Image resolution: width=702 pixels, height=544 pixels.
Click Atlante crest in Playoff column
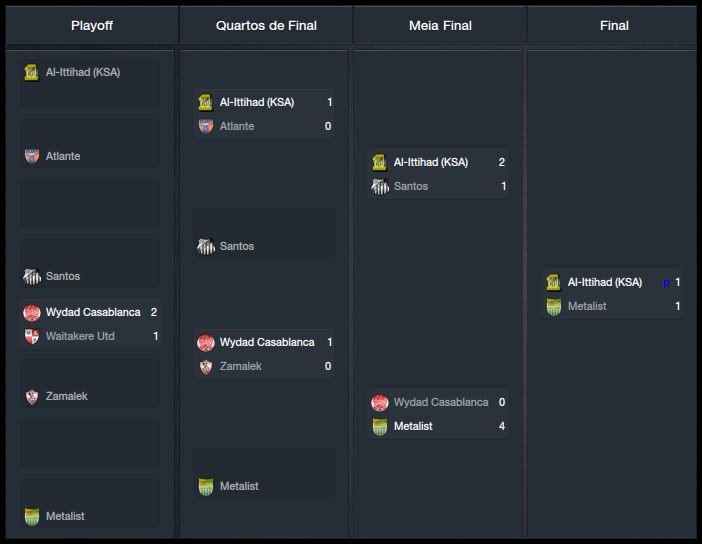31,156
